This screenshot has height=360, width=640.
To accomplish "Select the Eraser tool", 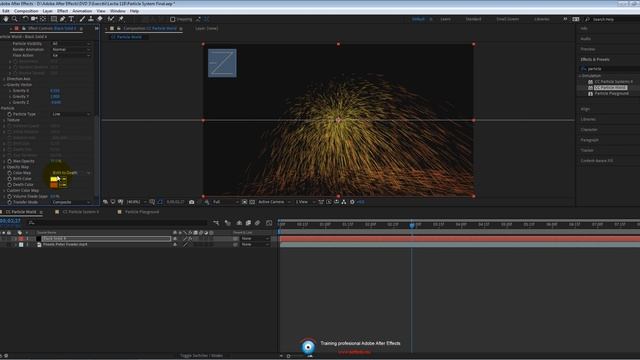I will (100, 19).
